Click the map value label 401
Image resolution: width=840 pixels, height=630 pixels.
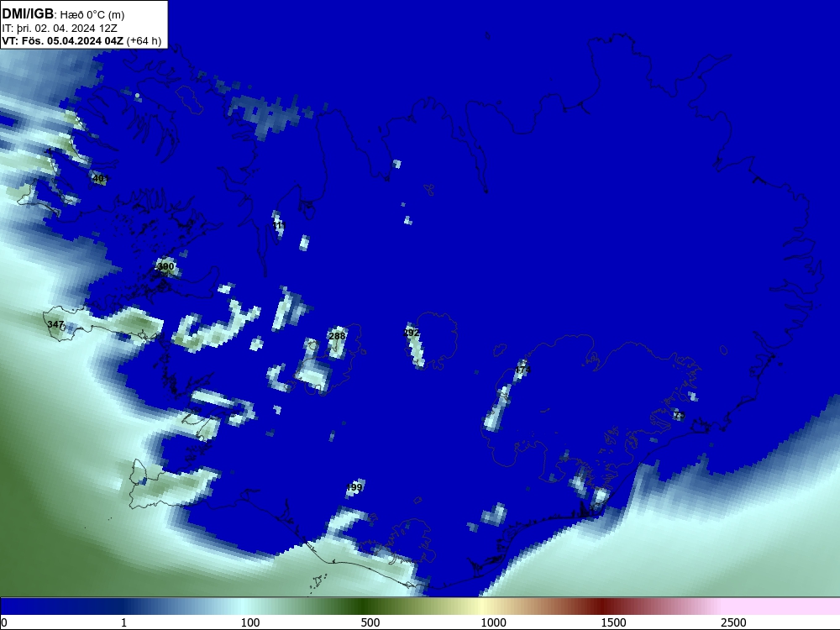(101, 178)
